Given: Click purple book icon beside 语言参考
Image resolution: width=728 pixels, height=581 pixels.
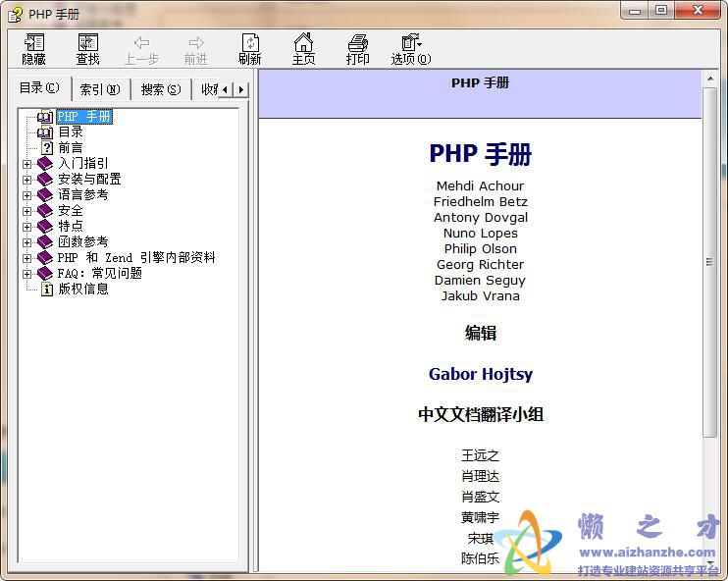Looking at the screenshot, I should tap(45, 195).
